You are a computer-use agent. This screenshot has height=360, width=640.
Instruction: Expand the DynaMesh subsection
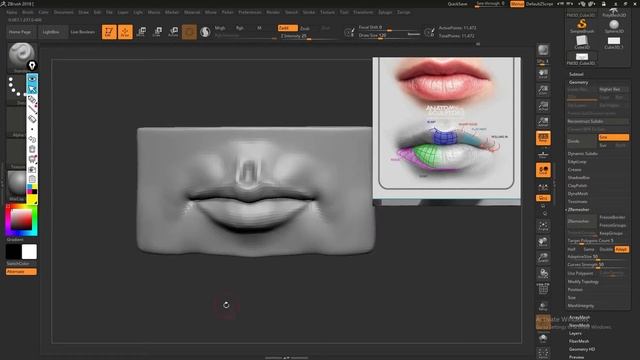tap(578, 193)
